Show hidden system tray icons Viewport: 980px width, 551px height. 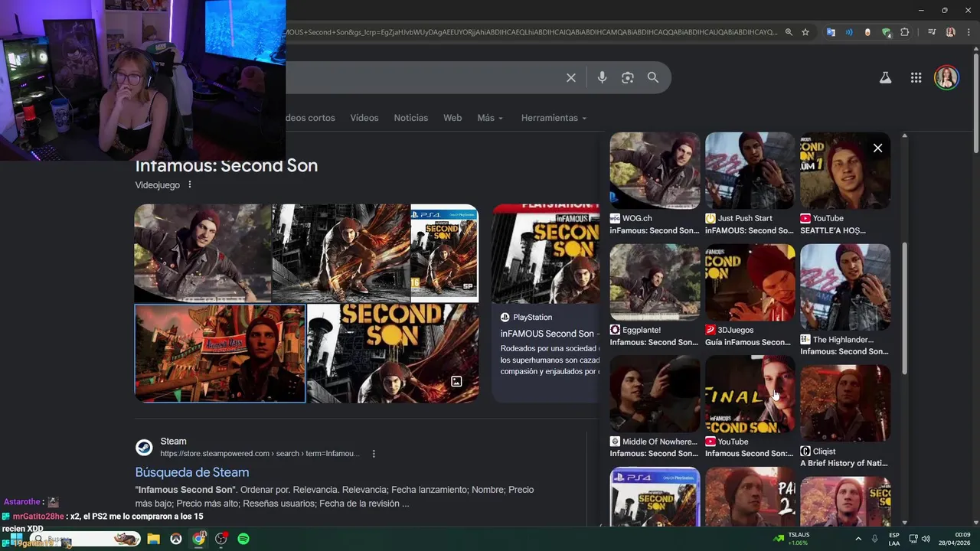pyautogui.click(x=858, y=539)
